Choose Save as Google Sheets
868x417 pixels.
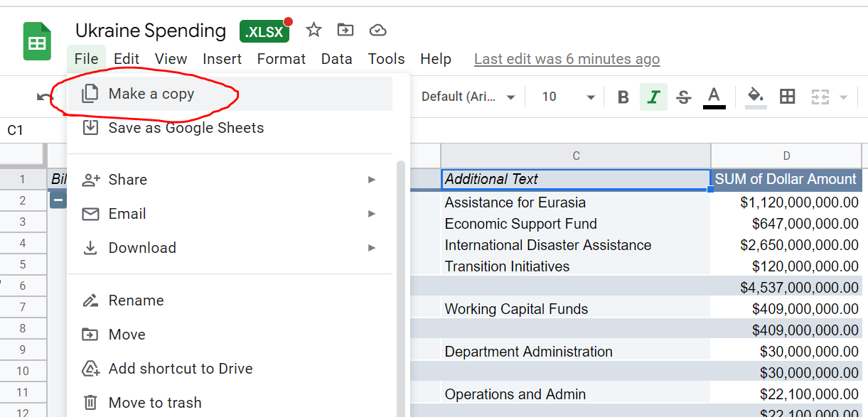[x=230, y=128]
